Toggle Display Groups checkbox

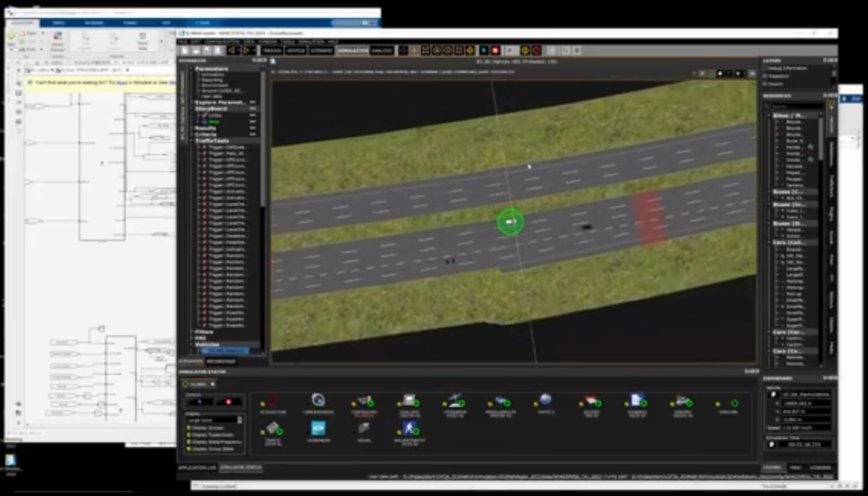(x=190, y=428)
